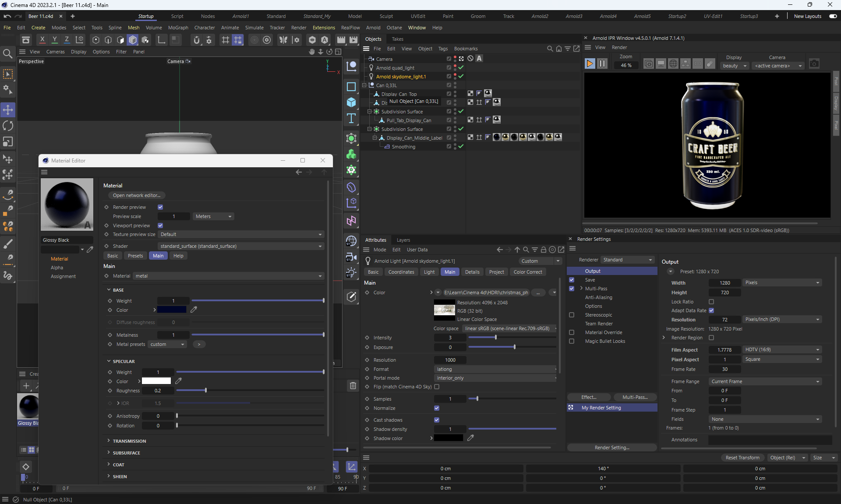Click the base Color dark blue swatch

point(172,310)
